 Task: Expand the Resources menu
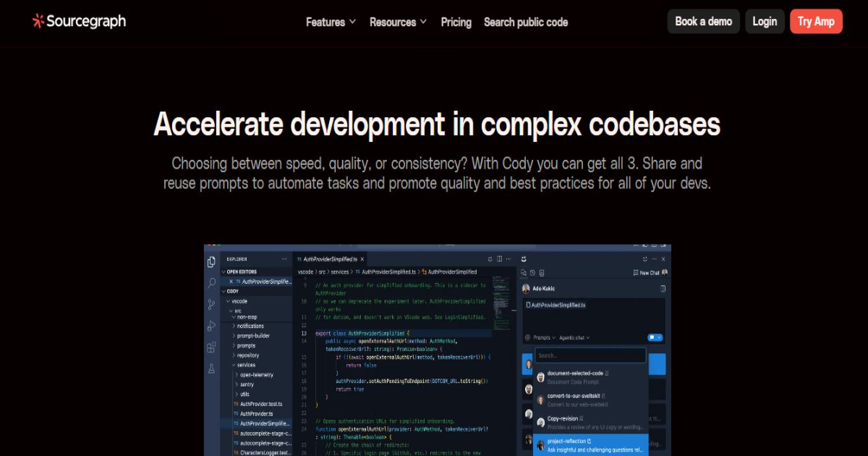click(x=398, y=22)
